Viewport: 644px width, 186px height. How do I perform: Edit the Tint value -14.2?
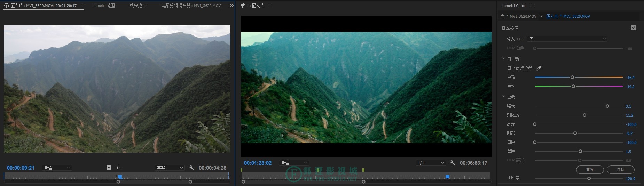point(630,87)
